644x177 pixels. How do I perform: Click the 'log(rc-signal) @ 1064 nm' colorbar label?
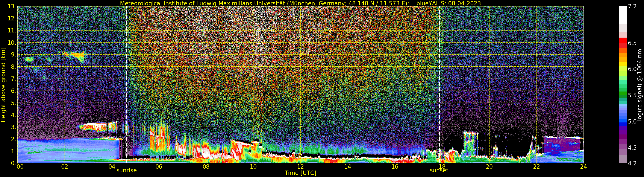tap(640, 85)
